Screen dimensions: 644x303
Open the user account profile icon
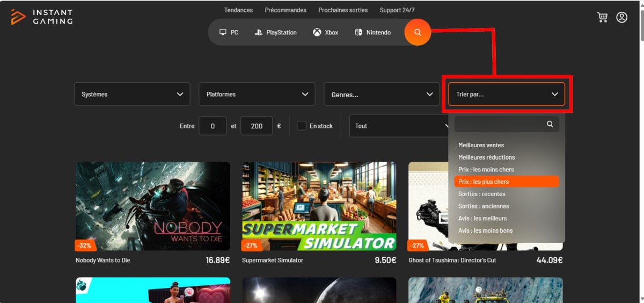point(621,17)
